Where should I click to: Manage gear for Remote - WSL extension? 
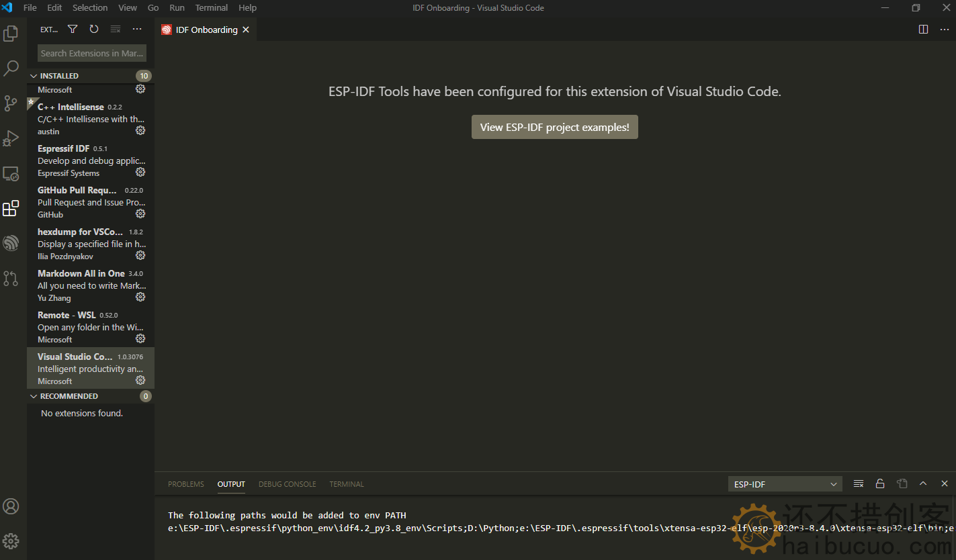click(x=140, y=338)
